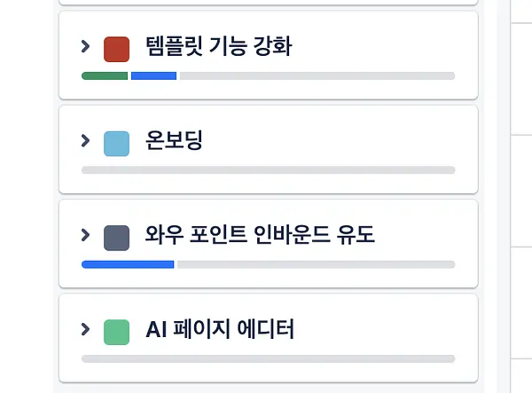
Task: Click blue progress segment under 와우 포인트
Action: 128,264
